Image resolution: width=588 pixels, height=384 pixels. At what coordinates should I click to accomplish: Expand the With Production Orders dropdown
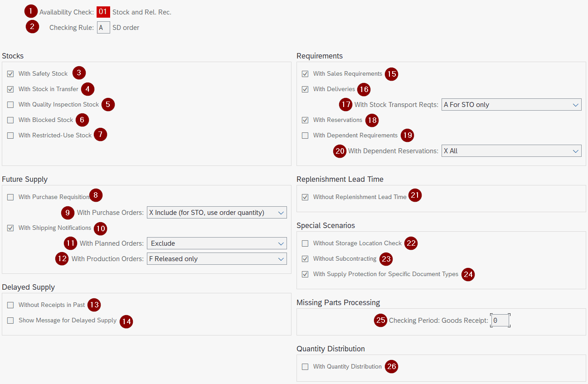tap(217, 258)
